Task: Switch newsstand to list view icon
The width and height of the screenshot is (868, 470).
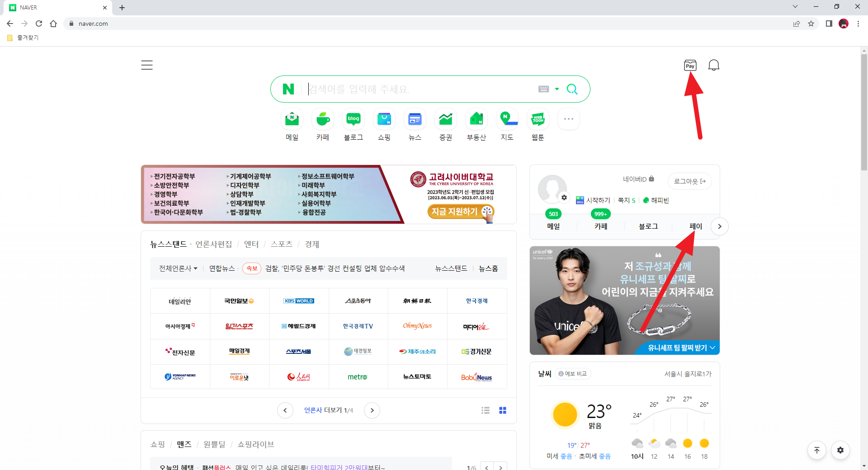Action: point(486,410)
